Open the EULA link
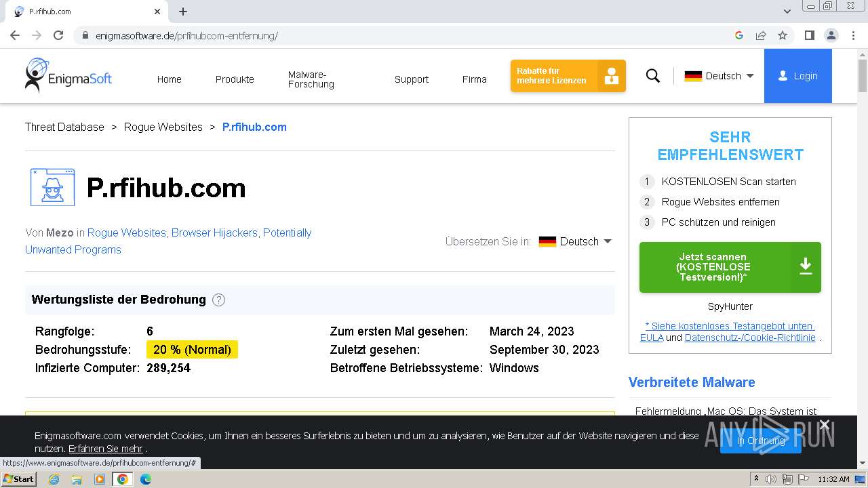 [652, 338]
